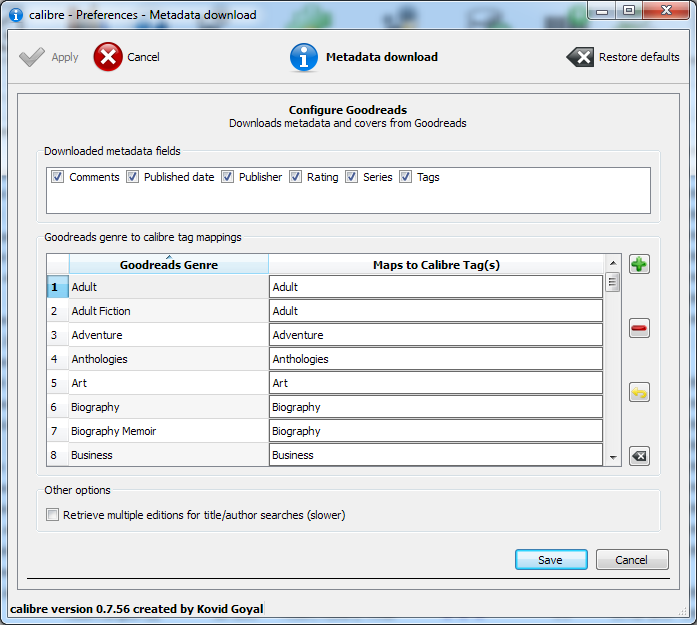Toggle the Publisher checkbox
The width and height of the screenshot is (697, 625).
tap(228, 177)
